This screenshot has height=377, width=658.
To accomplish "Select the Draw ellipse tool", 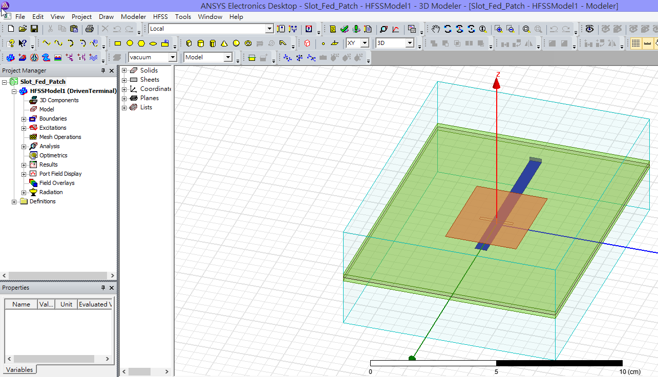I will coord(153,43).
